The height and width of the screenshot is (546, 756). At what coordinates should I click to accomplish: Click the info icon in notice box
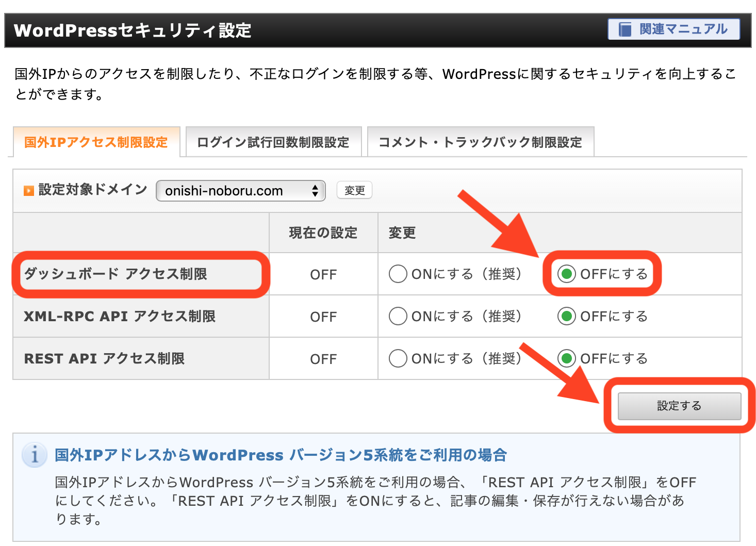(35, 455)
